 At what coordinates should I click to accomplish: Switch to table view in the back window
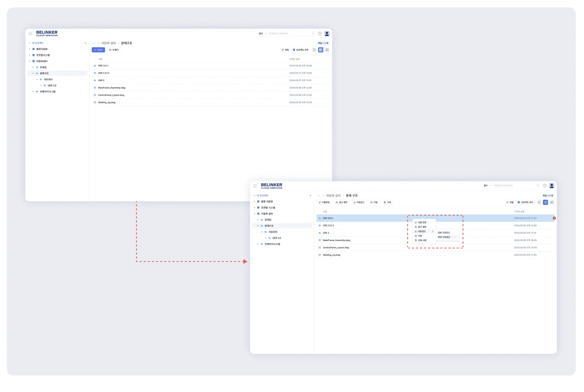[x=327, y=50]
